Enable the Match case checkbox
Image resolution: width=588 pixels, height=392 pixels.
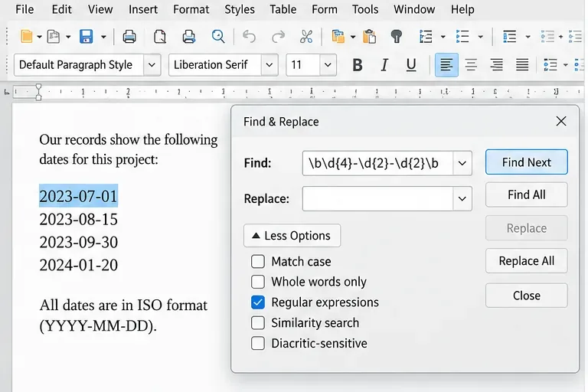pos(258,261)
